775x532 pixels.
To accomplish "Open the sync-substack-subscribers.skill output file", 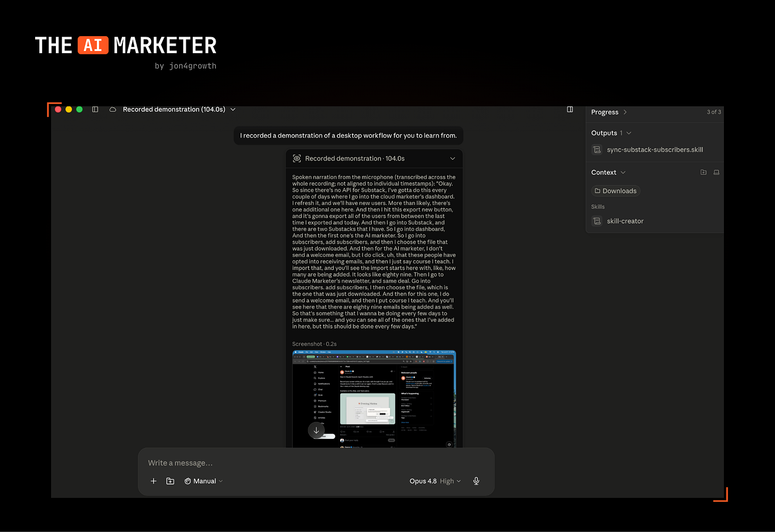I will tap(655, 150).
